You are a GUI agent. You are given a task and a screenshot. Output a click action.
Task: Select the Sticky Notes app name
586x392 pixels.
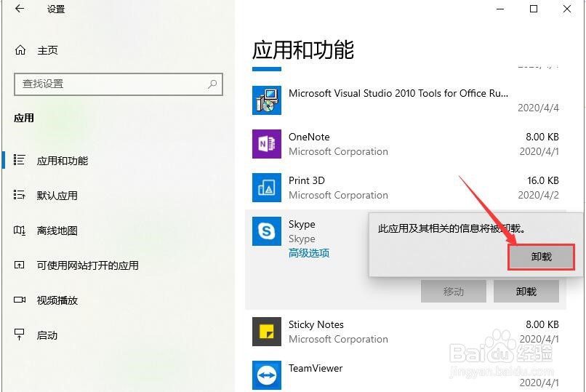pos(316,325)
